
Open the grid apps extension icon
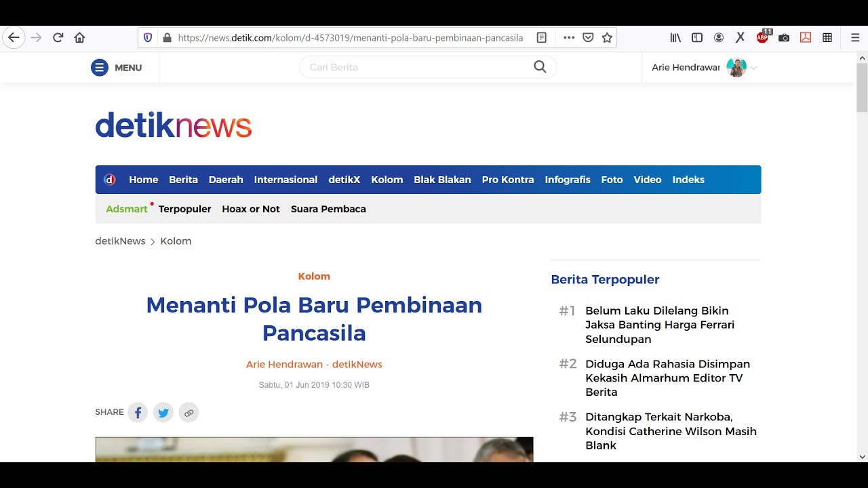827,38
